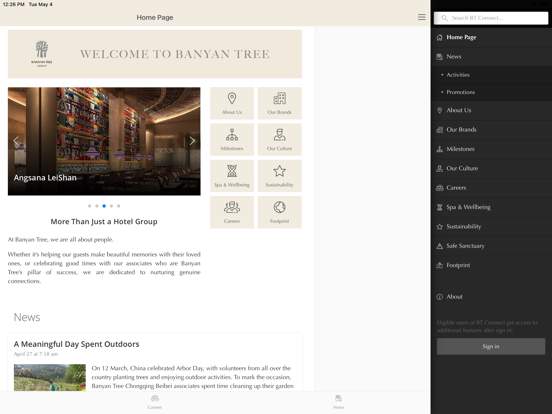
Task: Click the News section heading
Action: point(27,317)
